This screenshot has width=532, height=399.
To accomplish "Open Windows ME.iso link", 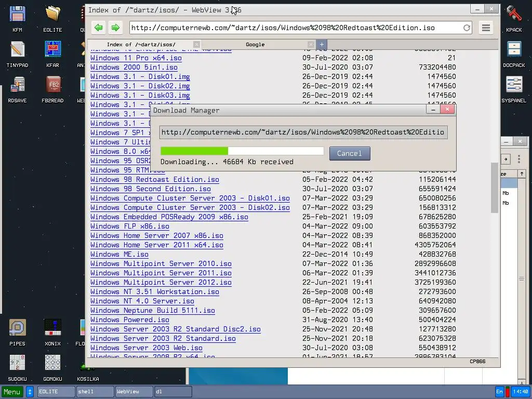I will 119,255.
